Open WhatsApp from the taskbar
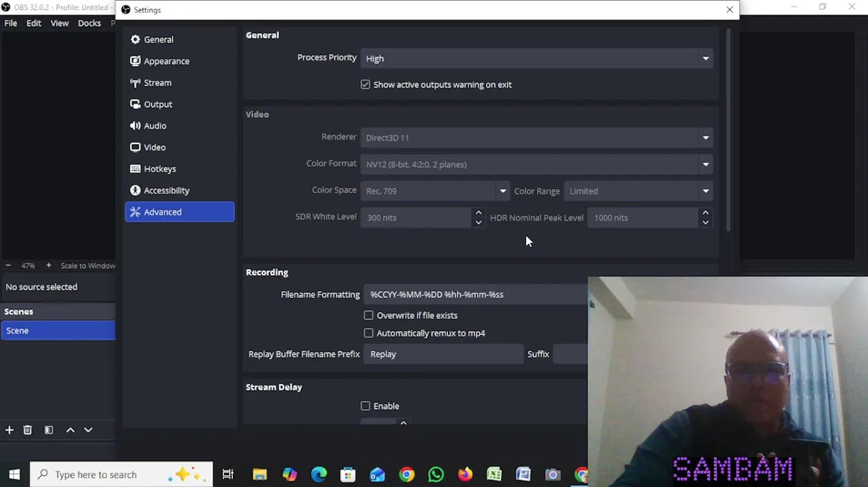The image size is (868, 487). pyautogui.click(x=436, y=474)
